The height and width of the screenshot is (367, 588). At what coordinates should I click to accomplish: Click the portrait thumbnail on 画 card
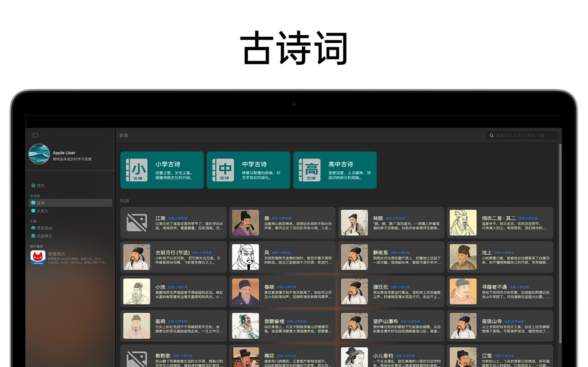point(245,223)
